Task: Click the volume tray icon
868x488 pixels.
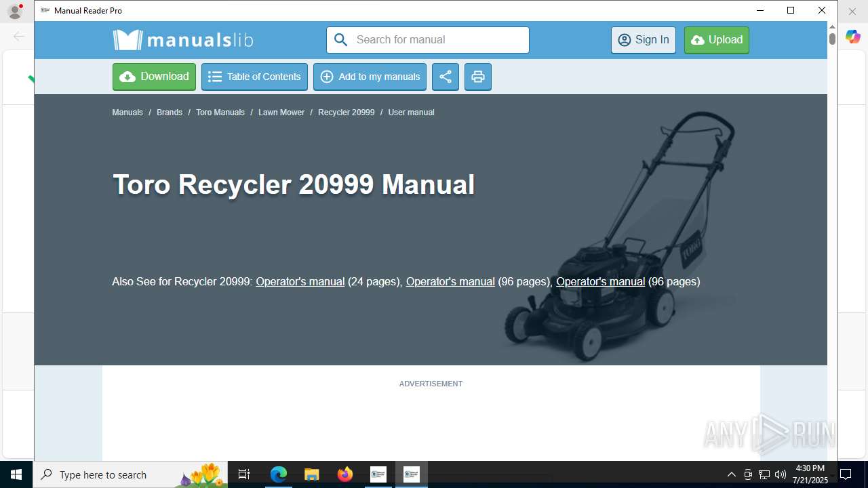Action: (x=781, y=474)
